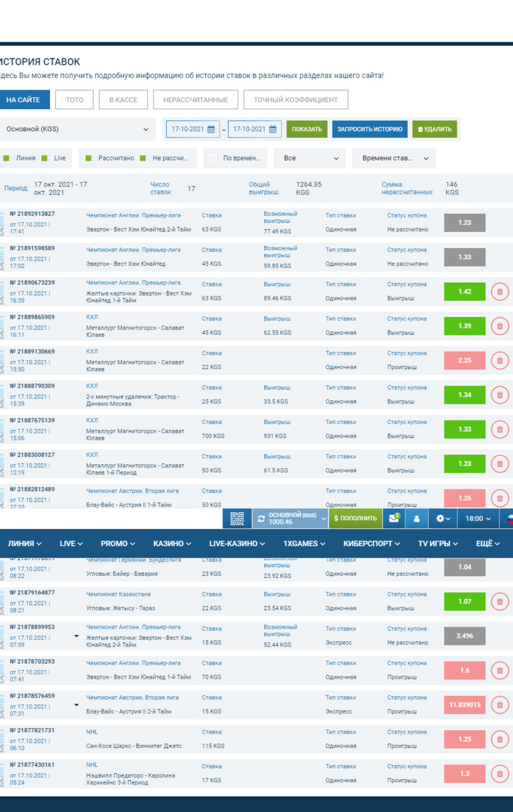Switch to the В КАССЕ tab
The width and height of the screenshot is (513, 812).
(123, 100)
